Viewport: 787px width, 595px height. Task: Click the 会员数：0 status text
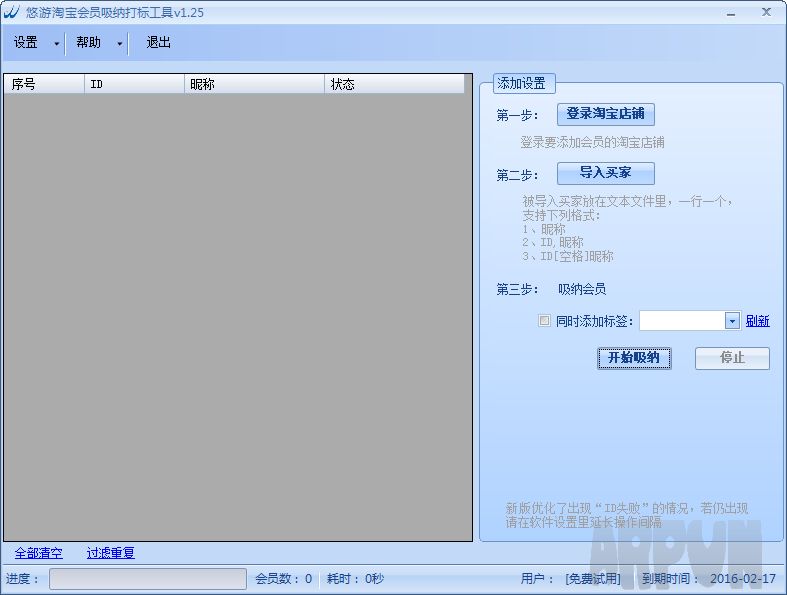[284, 579]
